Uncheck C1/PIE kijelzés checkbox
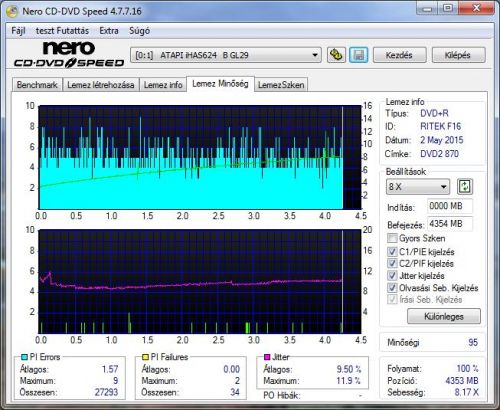Image resolution: width=500 pixels, height=410 pixels. pyautogui.click(x=392, y=251)
